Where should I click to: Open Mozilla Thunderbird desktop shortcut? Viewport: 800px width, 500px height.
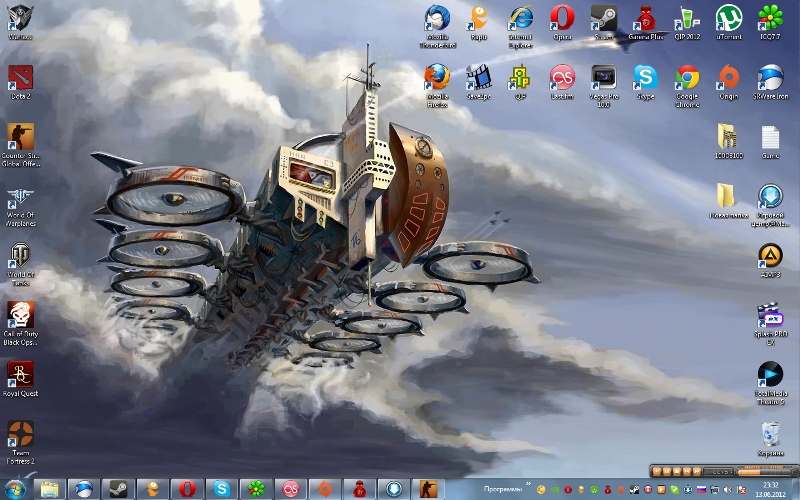point(437,27)
